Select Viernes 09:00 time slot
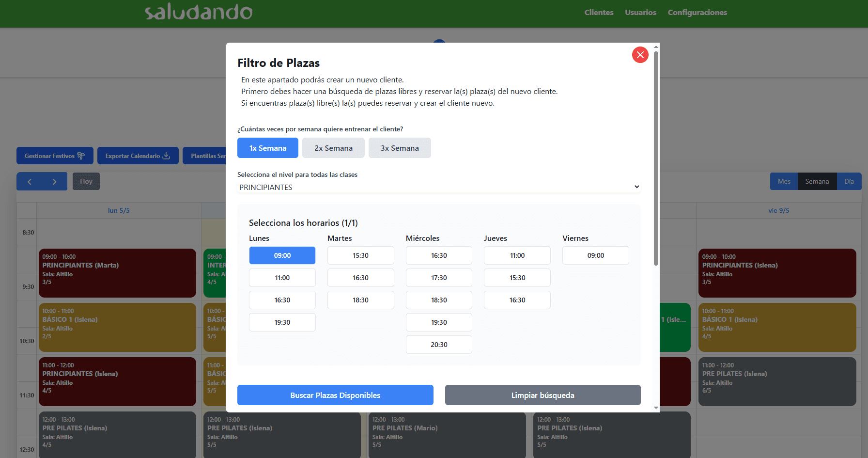The height and width of the screenshot is (458, 868). click(x=595, y=255)
